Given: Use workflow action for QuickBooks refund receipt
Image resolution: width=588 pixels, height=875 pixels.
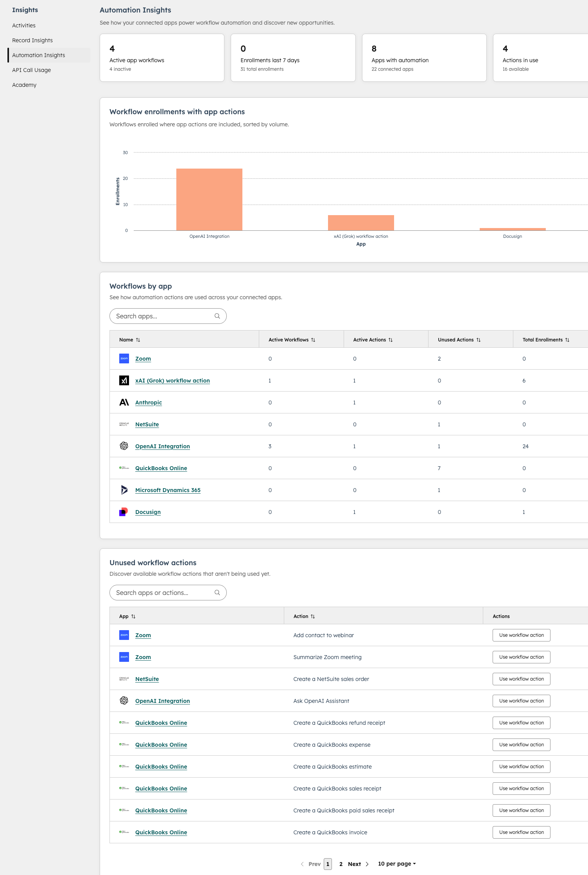Looking at the screenshot, I should [521, 723].
